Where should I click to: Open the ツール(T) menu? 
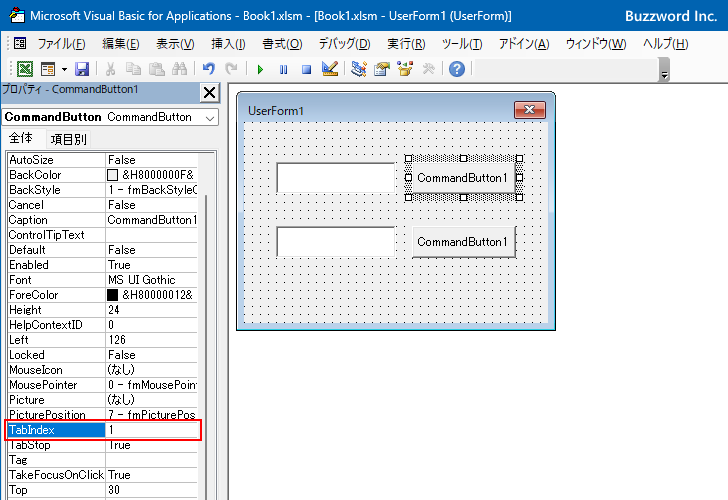click(x=462, y=44)
